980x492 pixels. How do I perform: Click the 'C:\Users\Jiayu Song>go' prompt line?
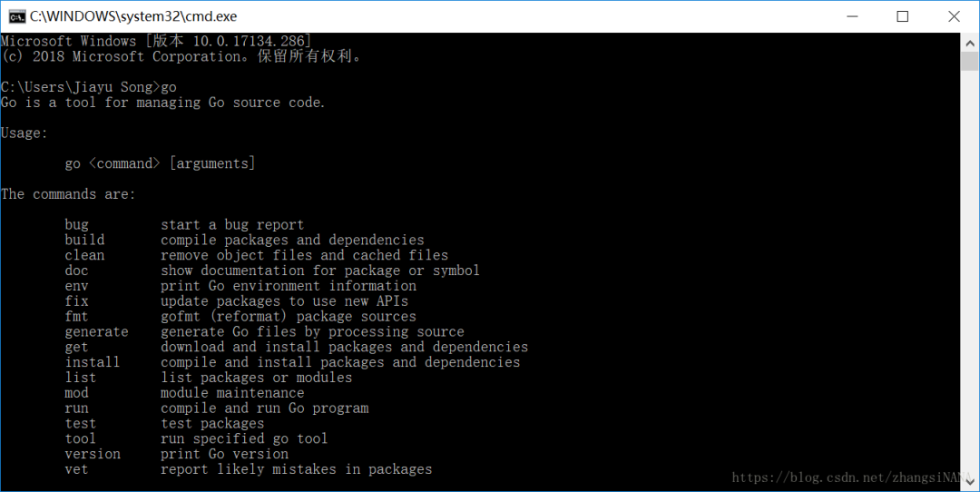coord(89,87)
